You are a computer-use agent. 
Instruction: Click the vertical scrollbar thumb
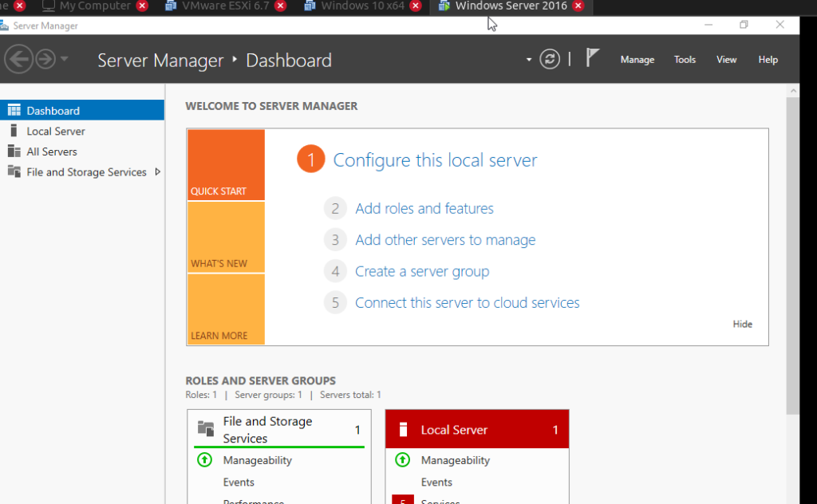pyautogui.click(x=793, y=256)
